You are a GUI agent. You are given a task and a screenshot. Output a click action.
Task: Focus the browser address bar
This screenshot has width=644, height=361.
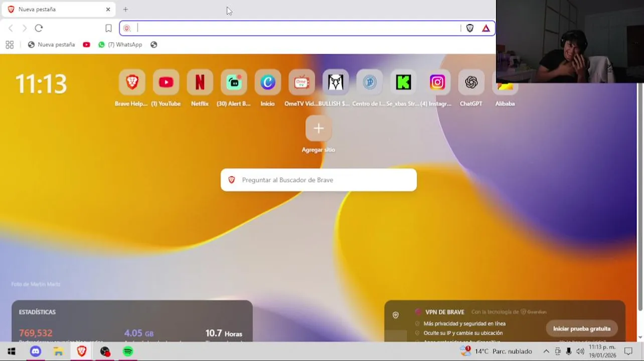[x=298, y=28]
